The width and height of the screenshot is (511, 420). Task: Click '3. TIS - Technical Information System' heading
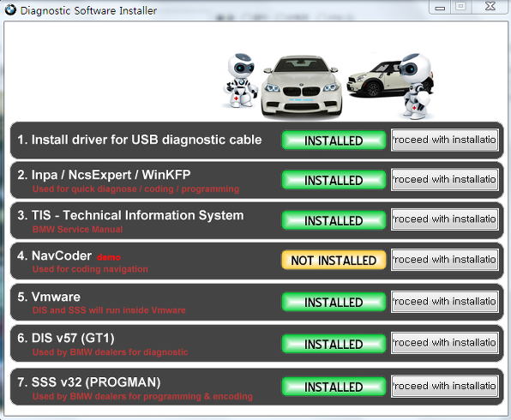pos(130,215)
